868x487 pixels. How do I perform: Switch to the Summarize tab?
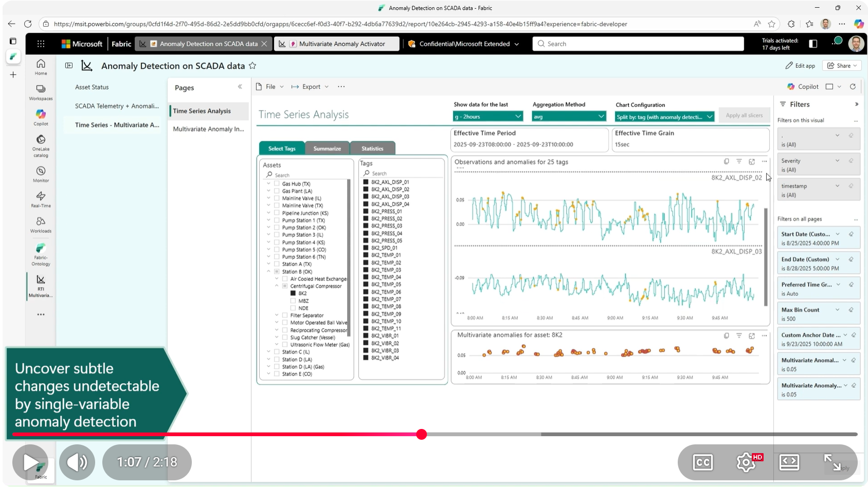(x=327, y=148)
